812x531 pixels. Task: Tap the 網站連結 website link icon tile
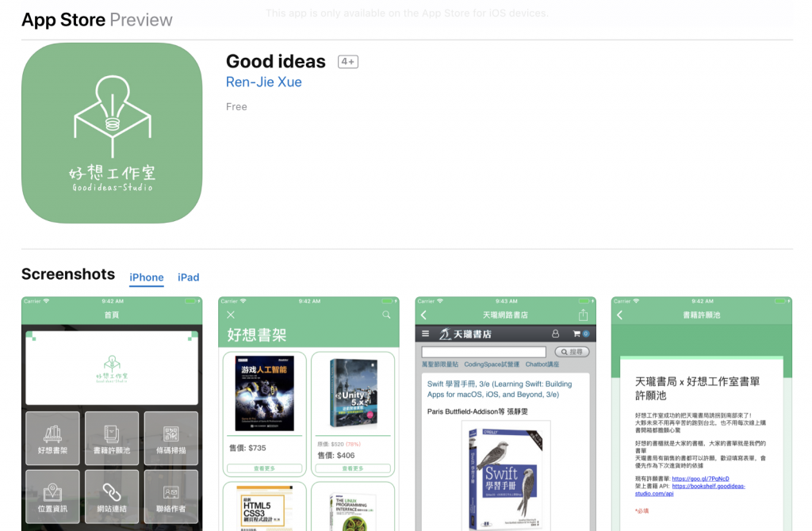tap(112, 497)
